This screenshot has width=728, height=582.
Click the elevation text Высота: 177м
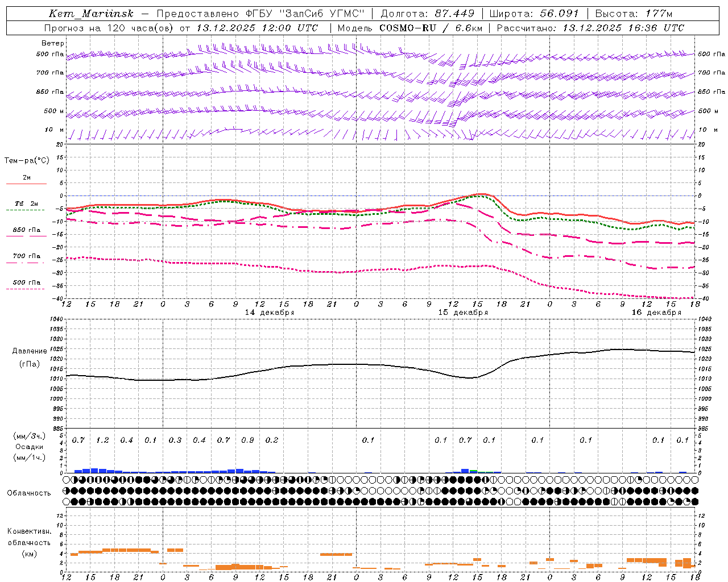pyautogui.click(x=634, y=14)
